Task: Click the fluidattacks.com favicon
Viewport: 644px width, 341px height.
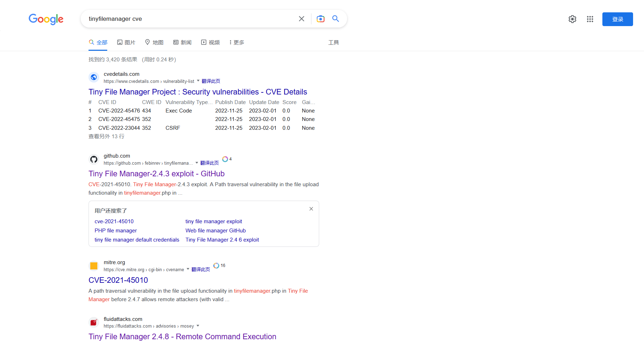Action: [94, 322]
